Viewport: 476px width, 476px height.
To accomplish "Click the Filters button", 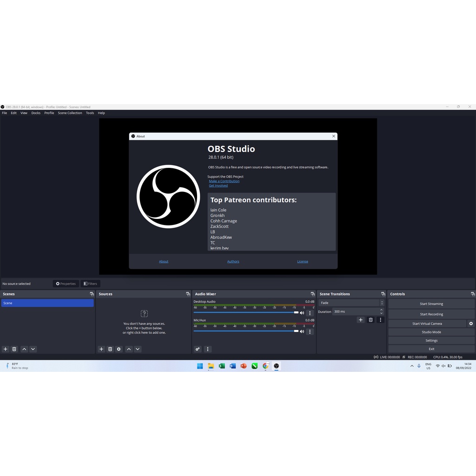I will tap(91, 284).
